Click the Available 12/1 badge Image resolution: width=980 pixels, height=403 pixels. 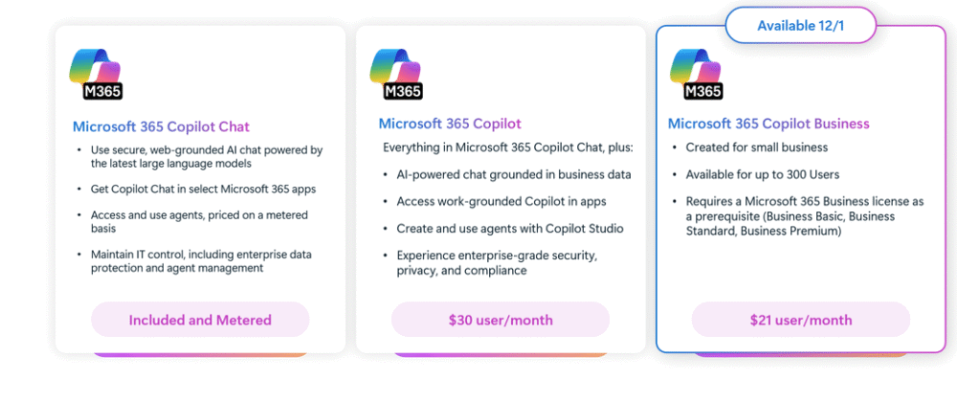[801, 25]
